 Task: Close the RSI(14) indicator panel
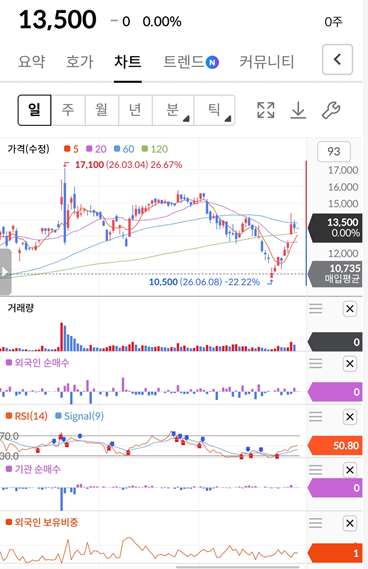(350, 417)
